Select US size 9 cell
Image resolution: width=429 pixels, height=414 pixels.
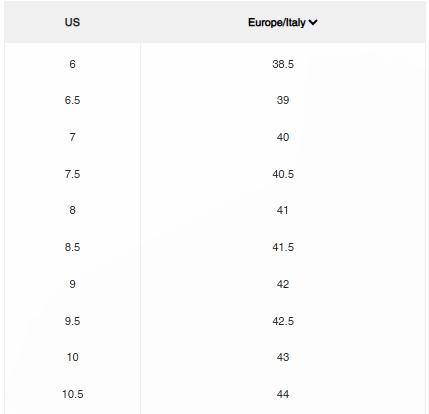coord(72,284)
